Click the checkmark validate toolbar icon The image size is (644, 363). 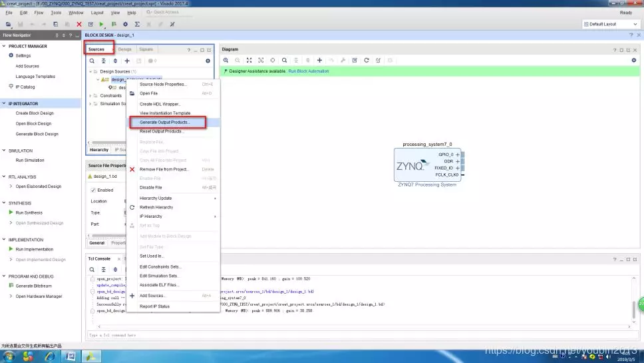[90, 24]
